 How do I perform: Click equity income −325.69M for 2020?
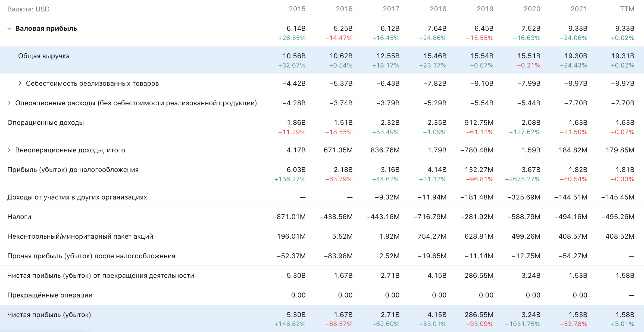pyautogui.click(x=524, y=197)
